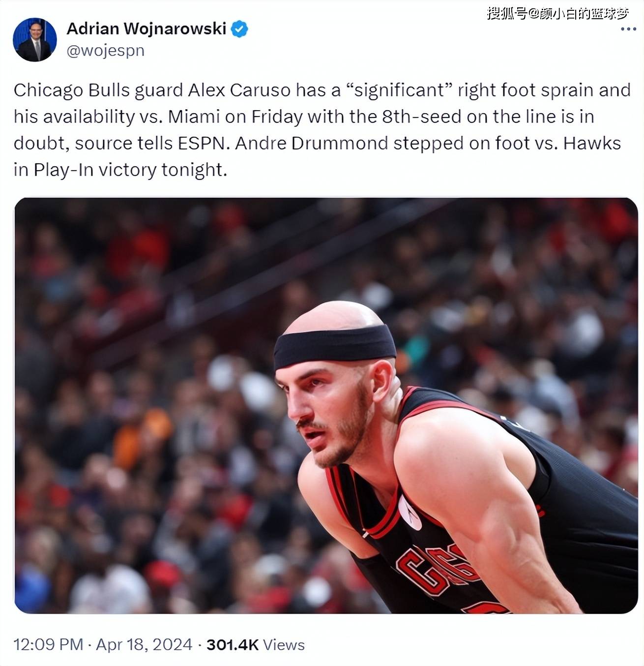
Task: Click the Apr 18, 2024 date
Action: (144, 644)
